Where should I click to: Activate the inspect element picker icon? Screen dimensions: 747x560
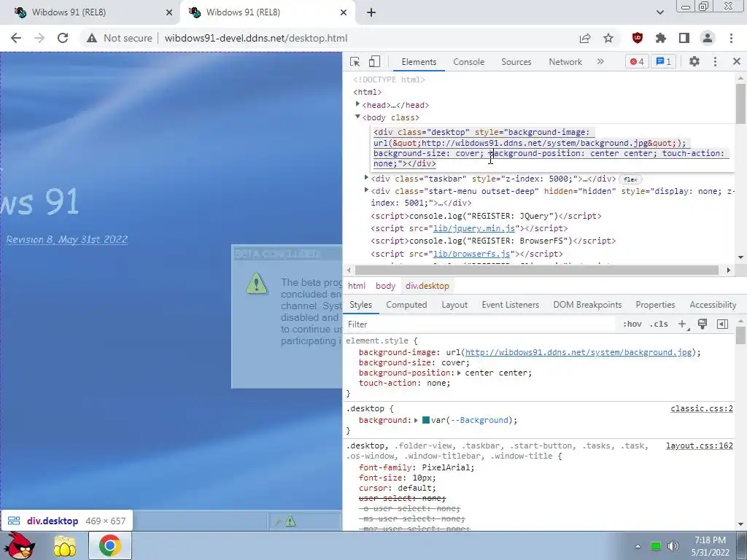click(x=355, y=61)
